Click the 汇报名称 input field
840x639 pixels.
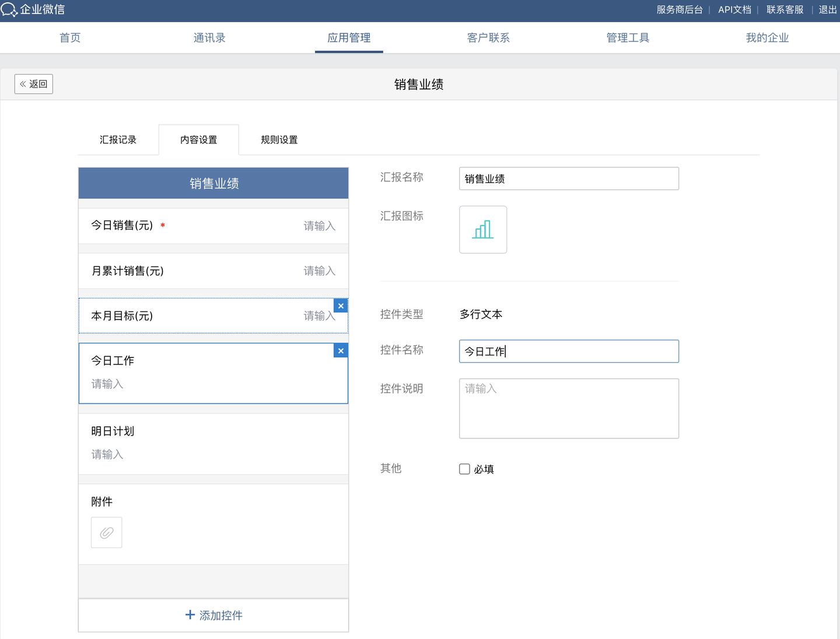point(569,178)
